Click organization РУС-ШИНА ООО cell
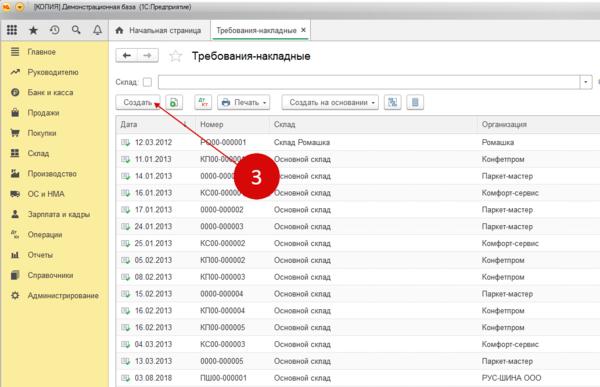This screenshot has height=387, width=600. [511, 378]
